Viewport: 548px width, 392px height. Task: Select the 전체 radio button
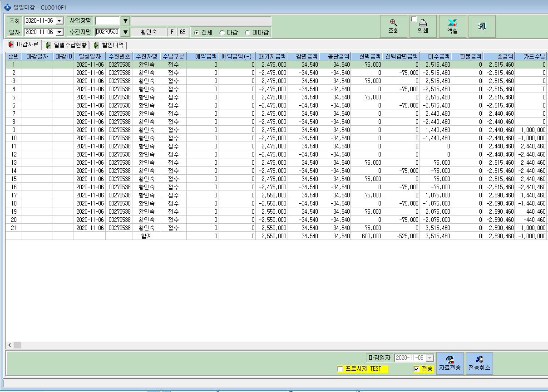(x=196, y=33)
